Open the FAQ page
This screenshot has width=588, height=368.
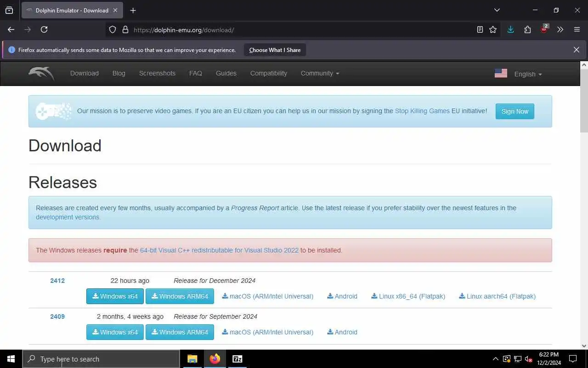coord(196,73)
